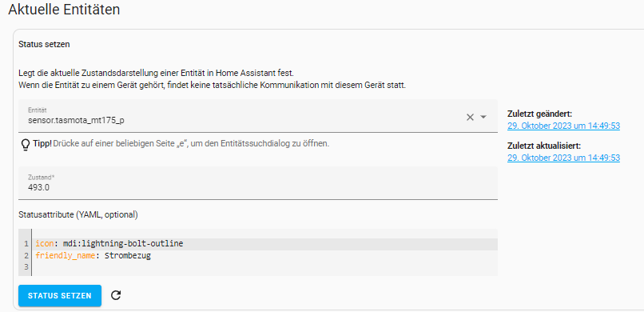
Task: Click the icon key in YAML line one
Action: tap(45, 244)
